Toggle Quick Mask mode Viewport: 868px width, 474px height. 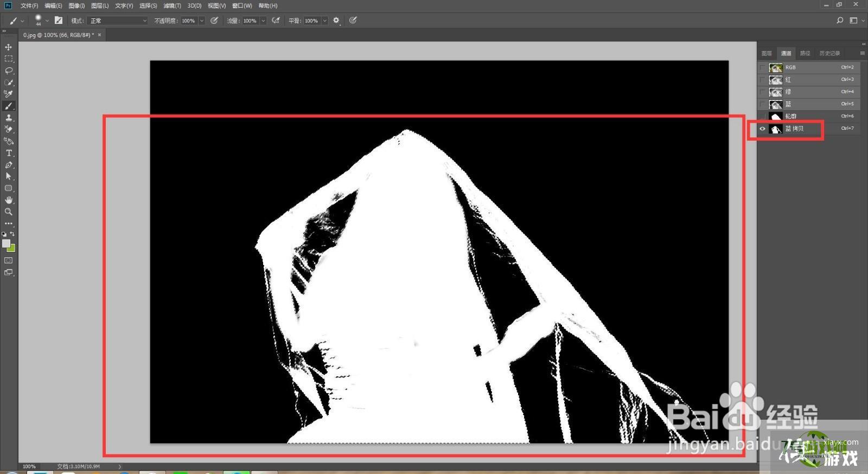pyautogui.click(x=8, y=261)
